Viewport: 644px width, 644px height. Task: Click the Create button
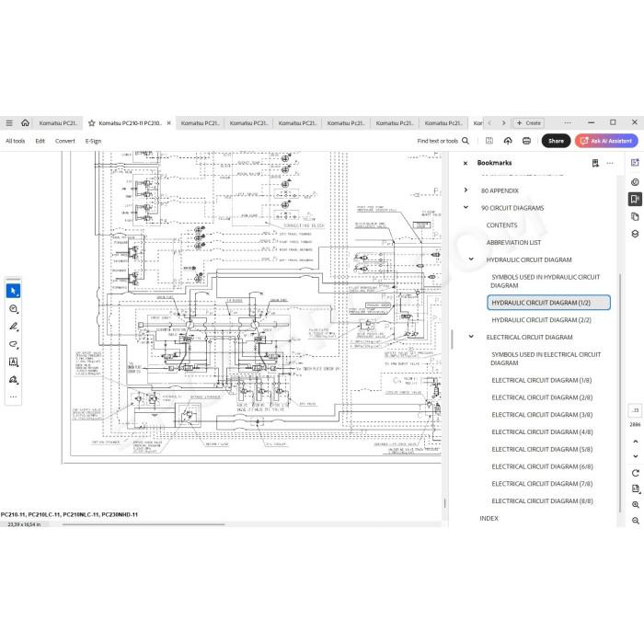(x=529, y=122)
